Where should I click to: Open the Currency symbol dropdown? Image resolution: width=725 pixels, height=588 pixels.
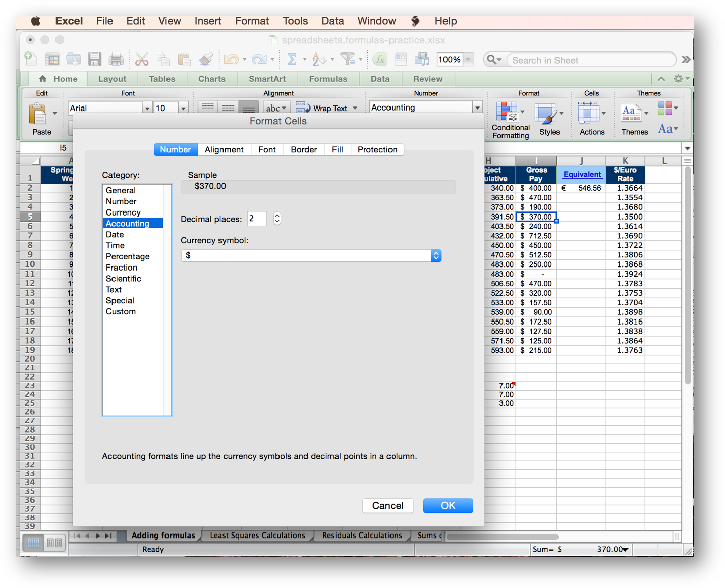[436, 256]
